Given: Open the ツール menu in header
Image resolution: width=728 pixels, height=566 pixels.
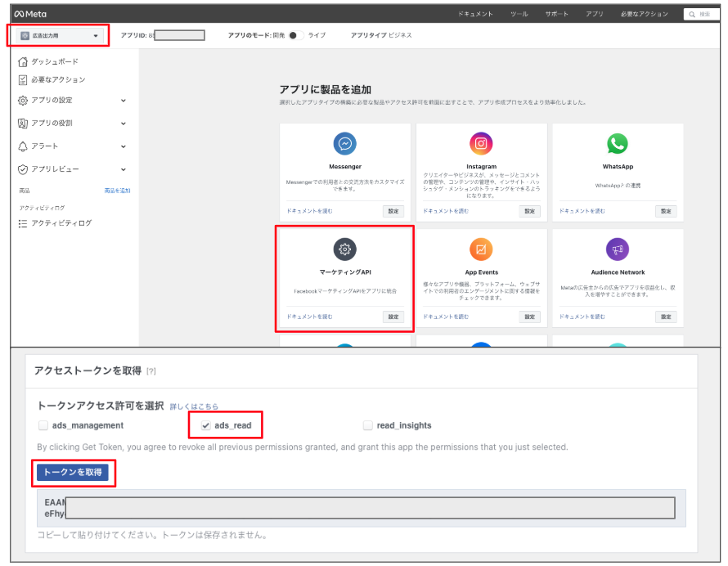Looking at the screenshot, I should coord(519,14).
